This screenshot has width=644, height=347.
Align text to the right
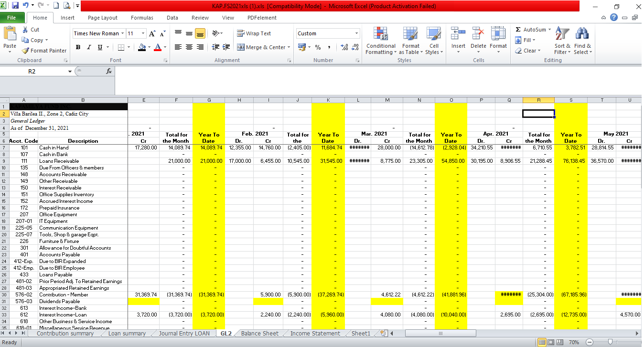[x=200, y=47]
